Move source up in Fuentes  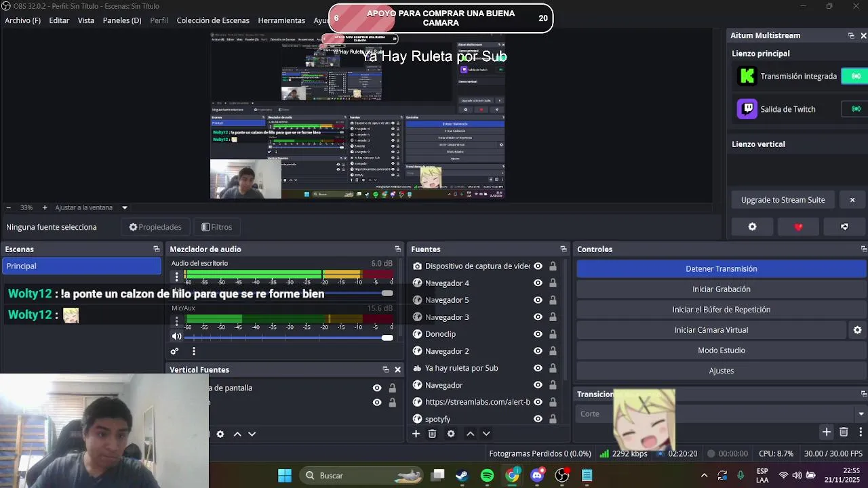tap(470, 434)
